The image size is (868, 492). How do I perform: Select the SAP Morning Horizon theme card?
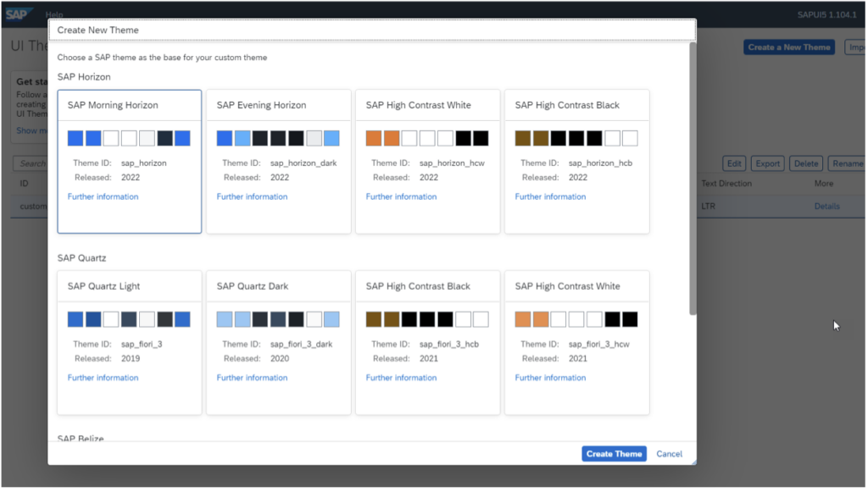point(129,161)
